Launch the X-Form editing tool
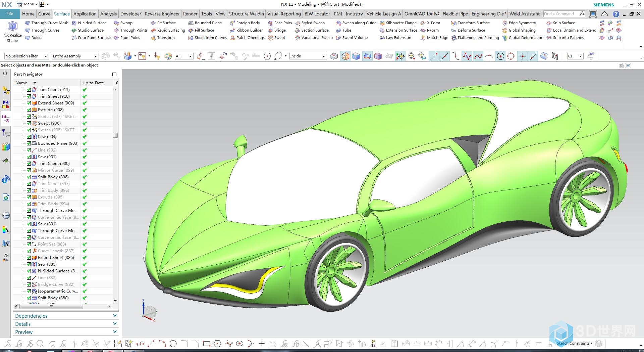The height and width of the screenshot is (352, 644). tap(430, 23)
